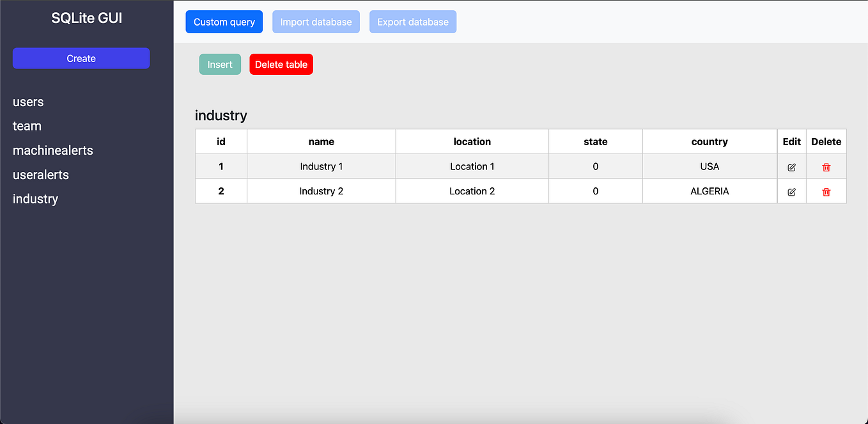This screenshot has height=424, width=868.
Task: Click the Import database button
Action: (x=316, y=21)
